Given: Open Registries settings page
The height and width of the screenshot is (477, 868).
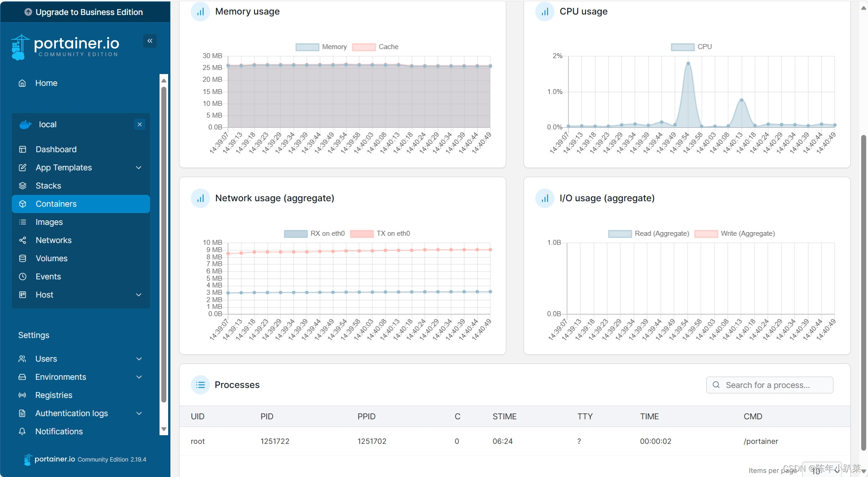Looking at the screenshot, I should tap(54, 395).
